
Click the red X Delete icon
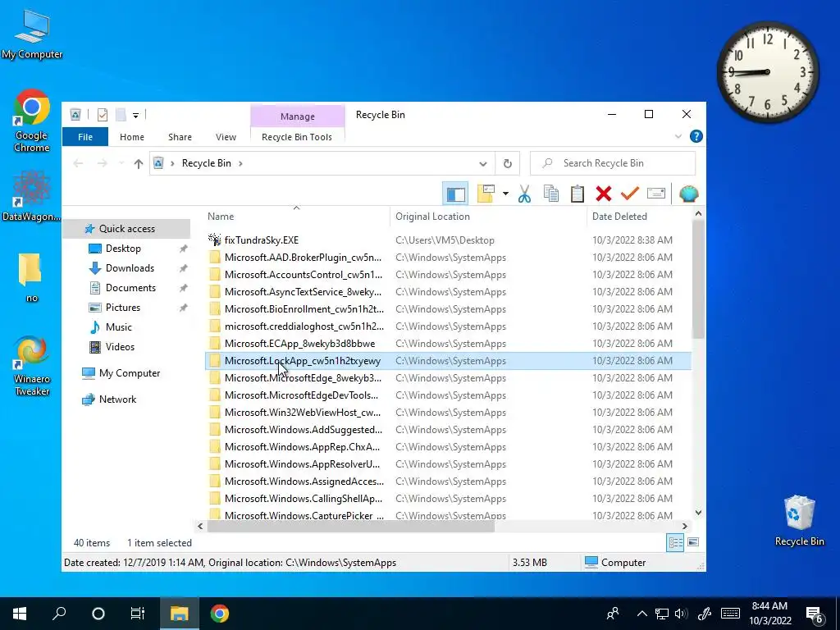coord(603,194)
